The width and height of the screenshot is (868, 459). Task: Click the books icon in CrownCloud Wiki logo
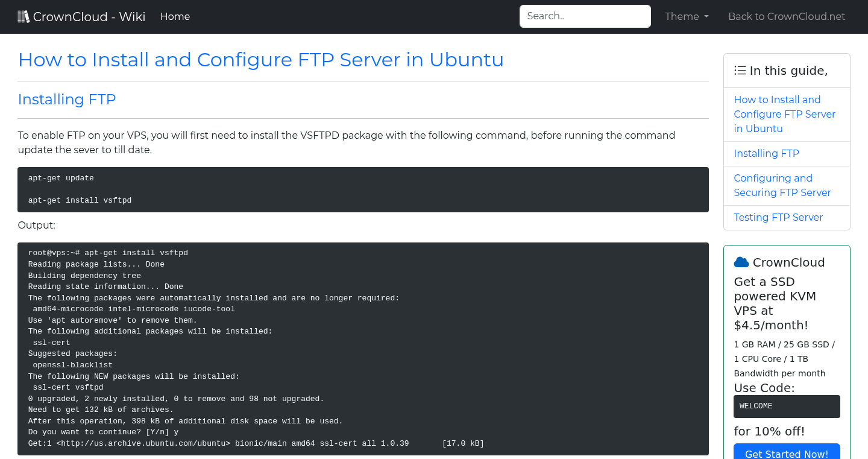[24, 16]
